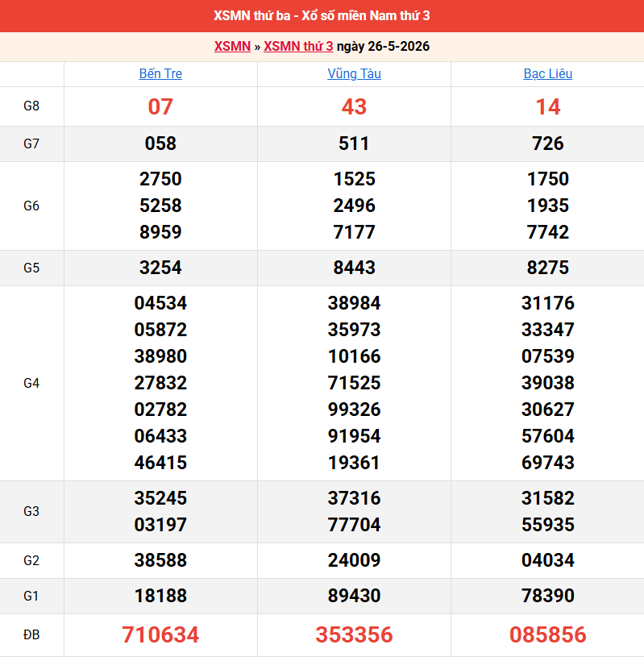Click Bạc Liêu G4 number 31176
The width and height of the screenshot is (644, 657).
[x=547, y=303]
